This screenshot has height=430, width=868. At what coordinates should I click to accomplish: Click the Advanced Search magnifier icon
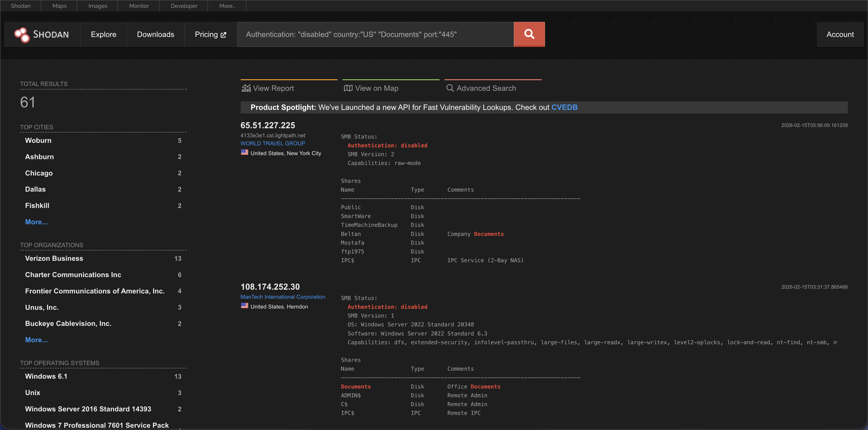coord(450,88)
